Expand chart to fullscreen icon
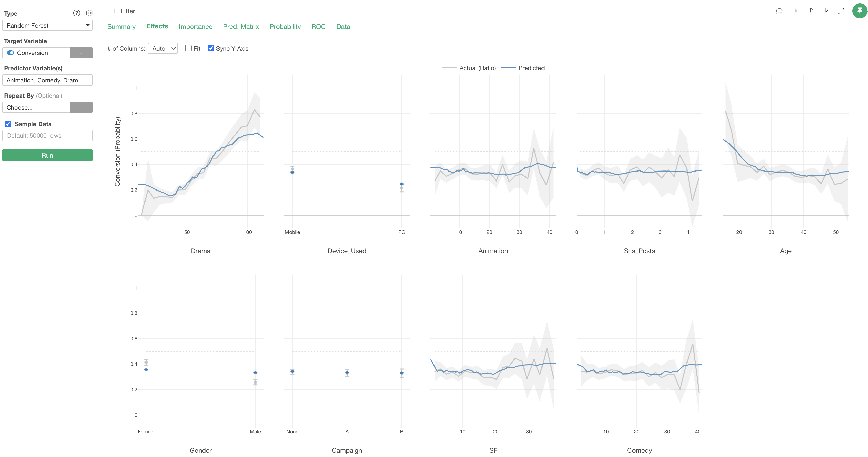Screen dimensions: 868x457 (x=841, y=11)
